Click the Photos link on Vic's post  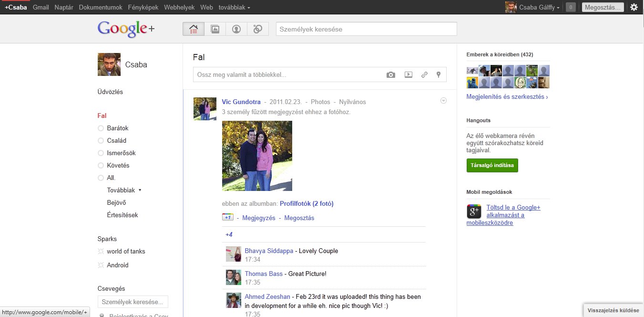320,102
